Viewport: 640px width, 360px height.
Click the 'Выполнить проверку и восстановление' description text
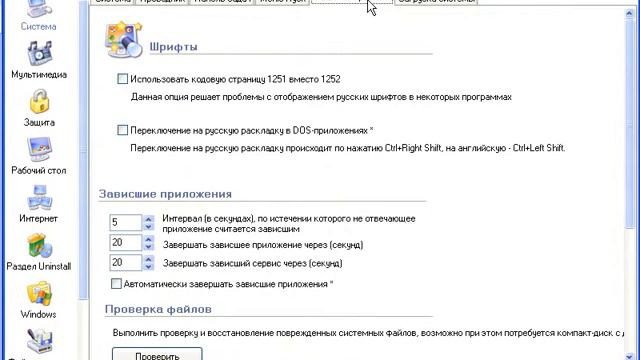[368, 333]
